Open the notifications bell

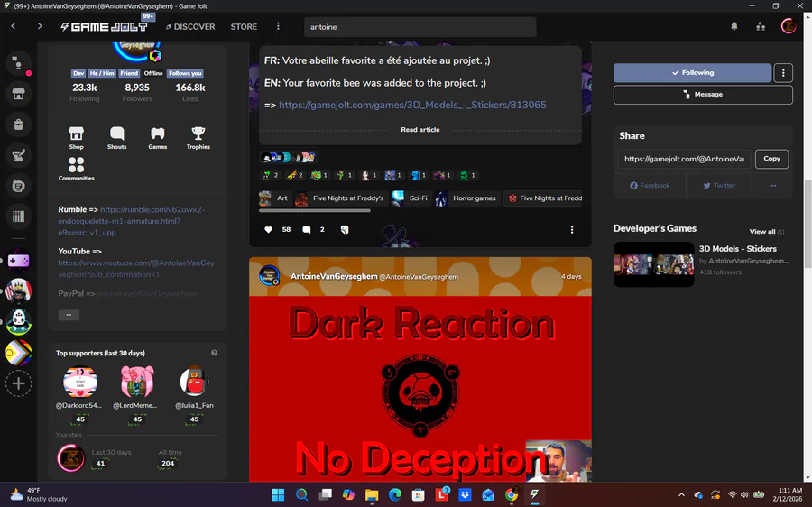click(734, 26)
